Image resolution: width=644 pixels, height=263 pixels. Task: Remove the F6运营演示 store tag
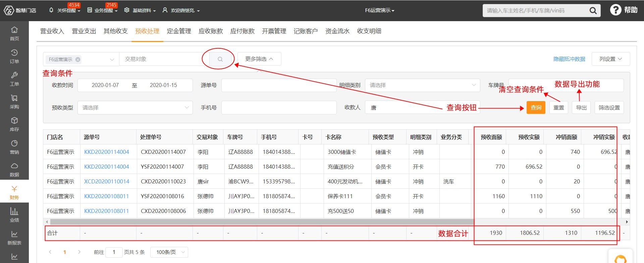78,59
